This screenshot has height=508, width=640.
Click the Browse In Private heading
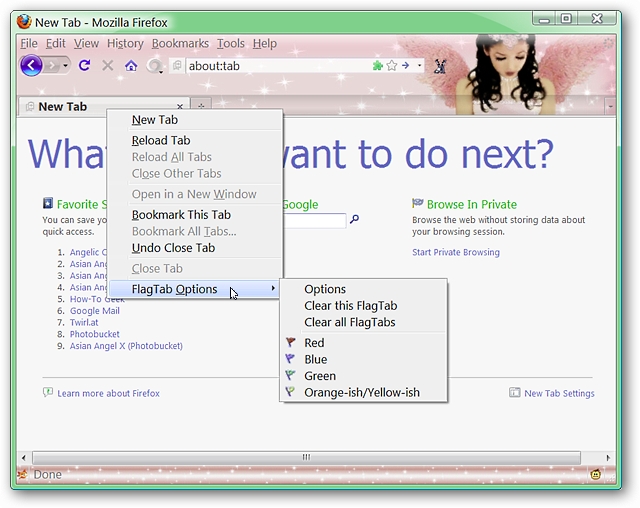click(x=471, y=204)
